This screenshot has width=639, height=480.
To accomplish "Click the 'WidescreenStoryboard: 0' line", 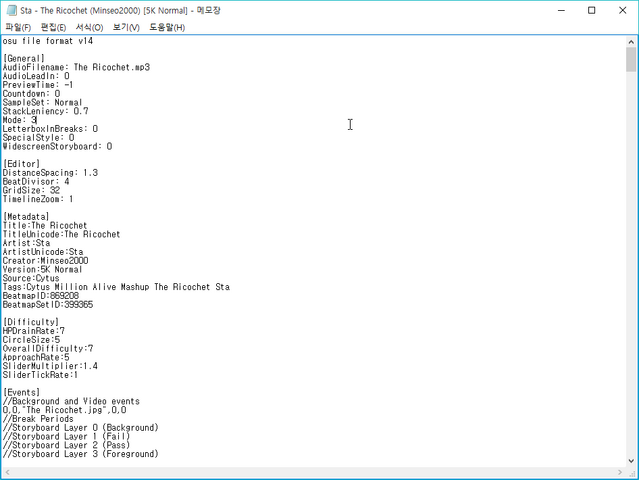I will click(57, 146).
